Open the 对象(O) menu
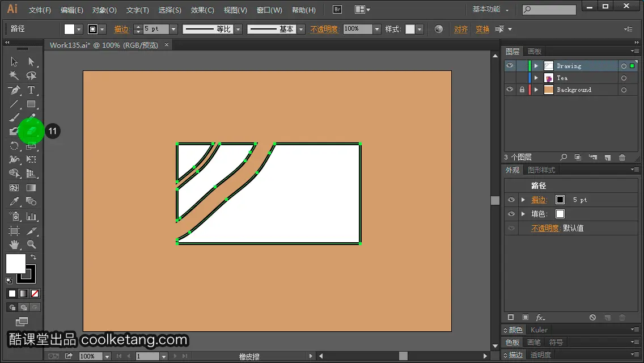The image size is (644, 363). [104, 10]
